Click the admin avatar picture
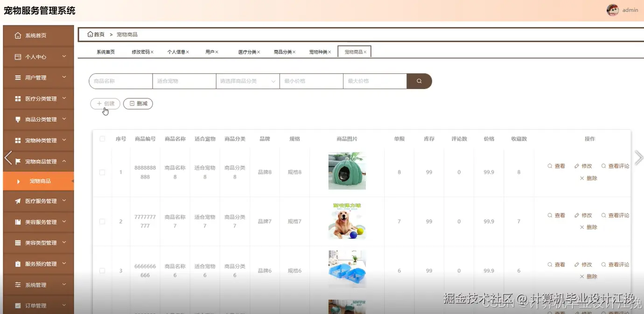Viewport: 644px width, 314px height. coord(613,10)
